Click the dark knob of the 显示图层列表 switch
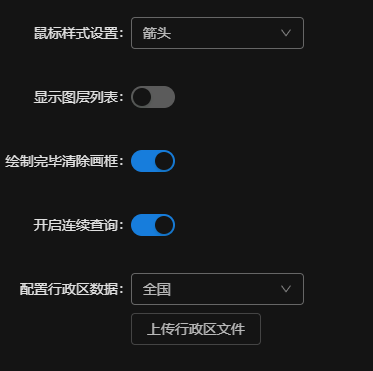 click(142, 97)
